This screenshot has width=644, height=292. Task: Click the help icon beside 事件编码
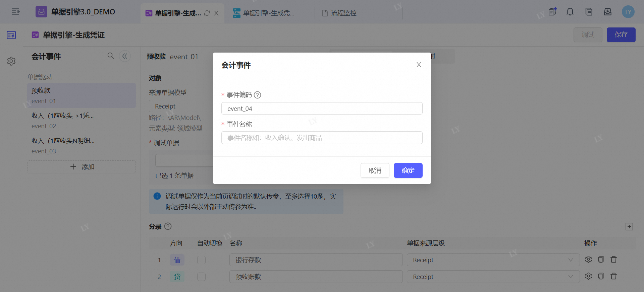(x=257, y=95)
